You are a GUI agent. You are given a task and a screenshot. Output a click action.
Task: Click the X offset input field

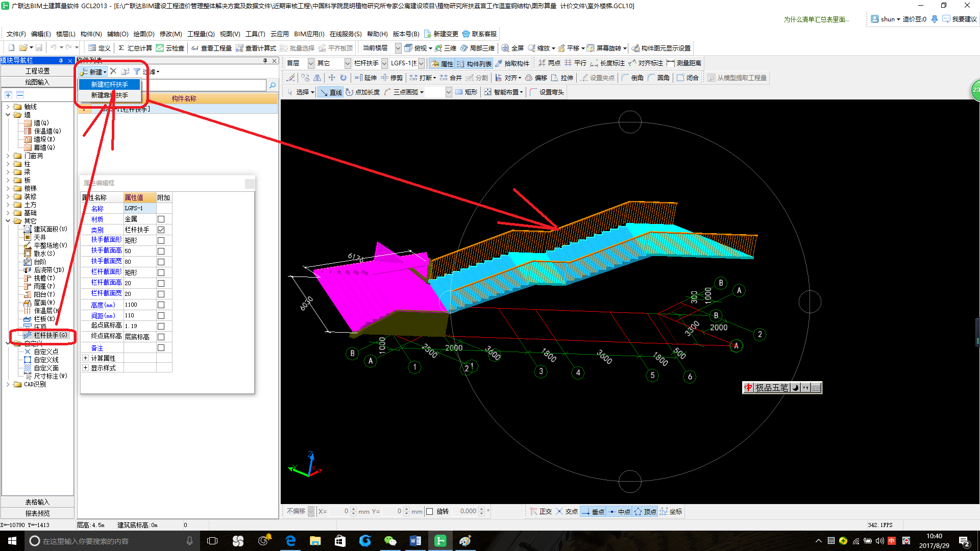point(339,511)
